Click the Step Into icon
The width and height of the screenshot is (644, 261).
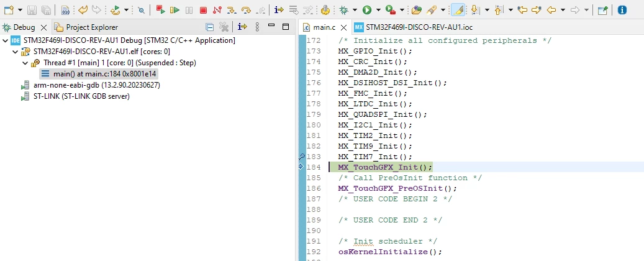tap(232, 10)
